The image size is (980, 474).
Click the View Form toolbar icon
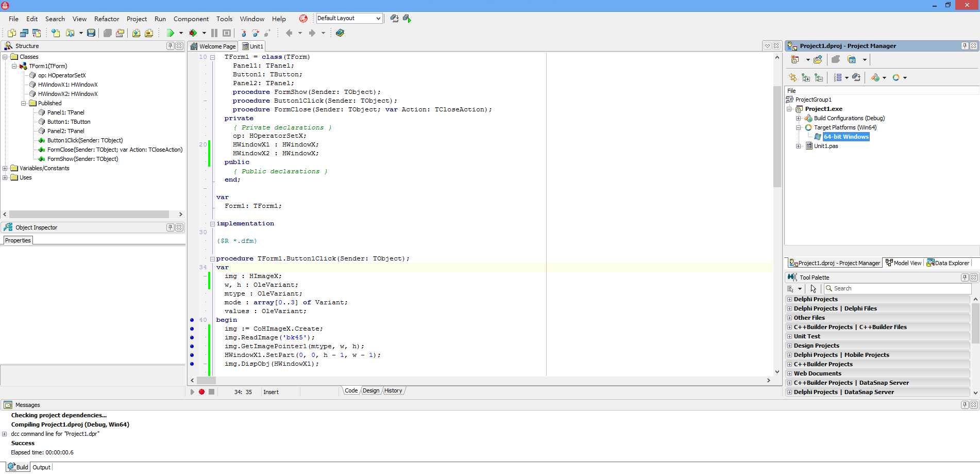(24, 33)
